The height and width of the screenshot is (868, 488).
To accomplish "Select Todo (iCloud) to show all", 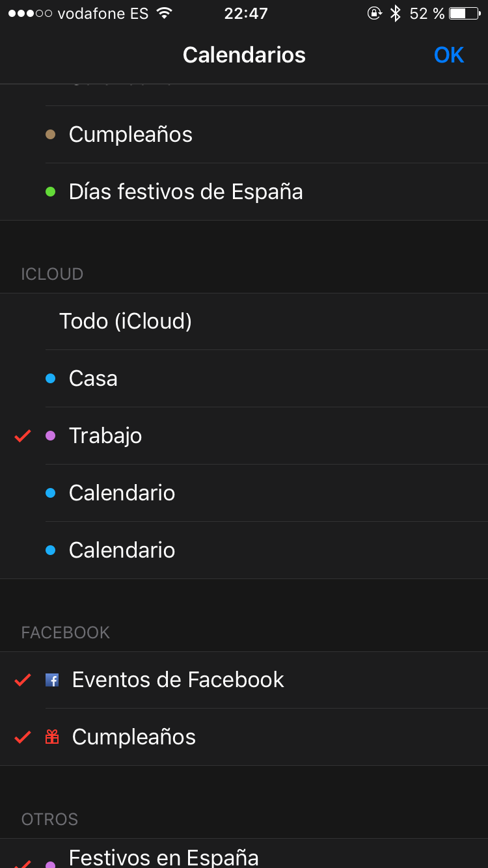I will click(x=126, y=321).
